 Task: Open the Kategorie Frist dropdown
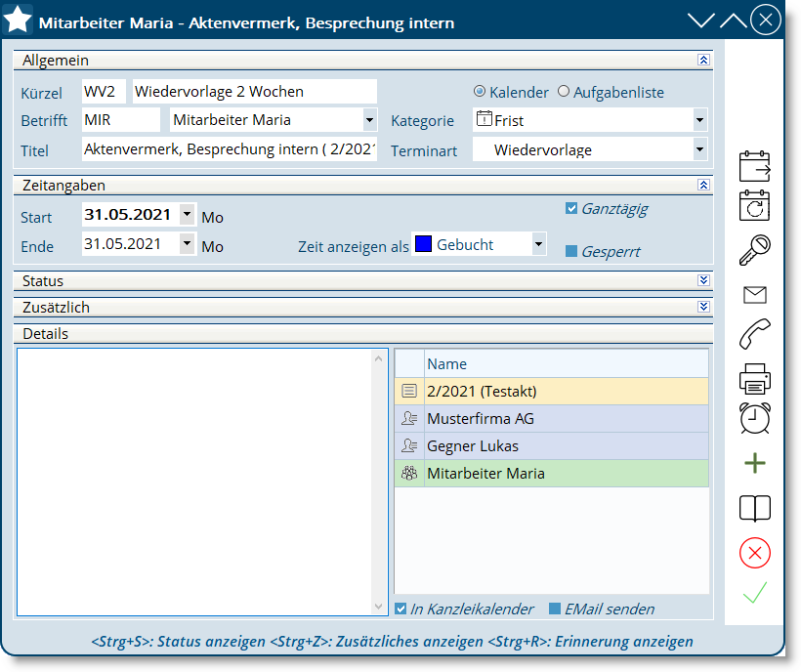point(699,120)
